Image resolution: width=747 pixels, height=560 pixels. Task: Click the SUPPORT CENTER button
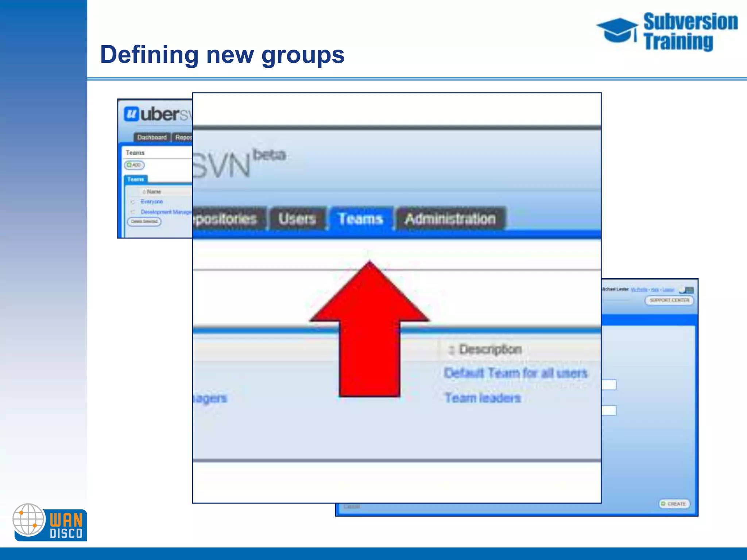coord(669,300)
